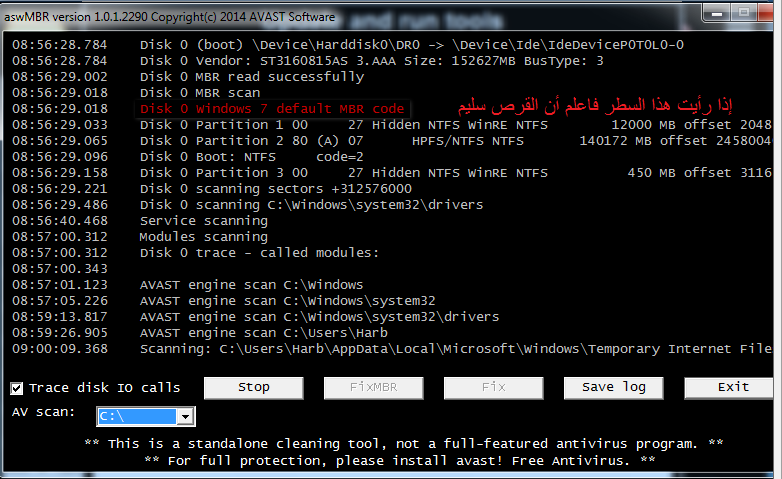Exit the aswMBR tool

coord(732,387)
